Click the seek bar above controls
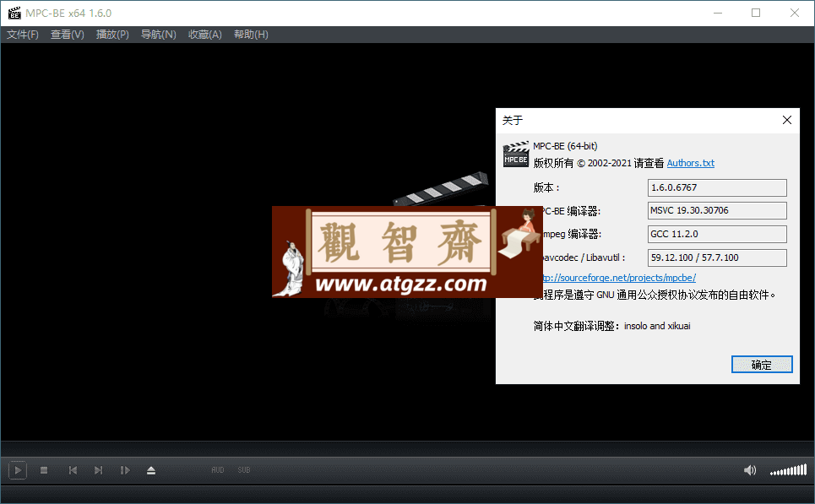Screen dimensions: 815x504 pyautogui.click(x=407, y=448)
